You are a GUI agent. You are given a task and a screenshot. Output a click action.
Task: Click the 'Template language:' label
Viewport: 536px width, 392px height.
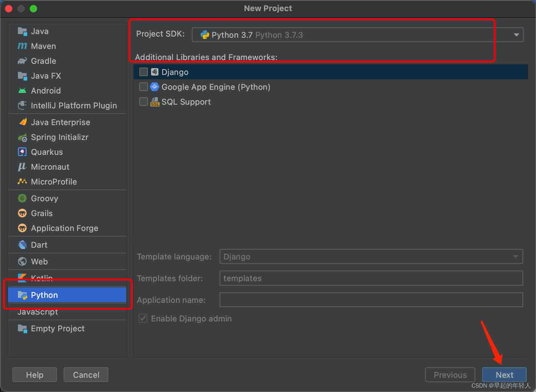pos(174,257)
